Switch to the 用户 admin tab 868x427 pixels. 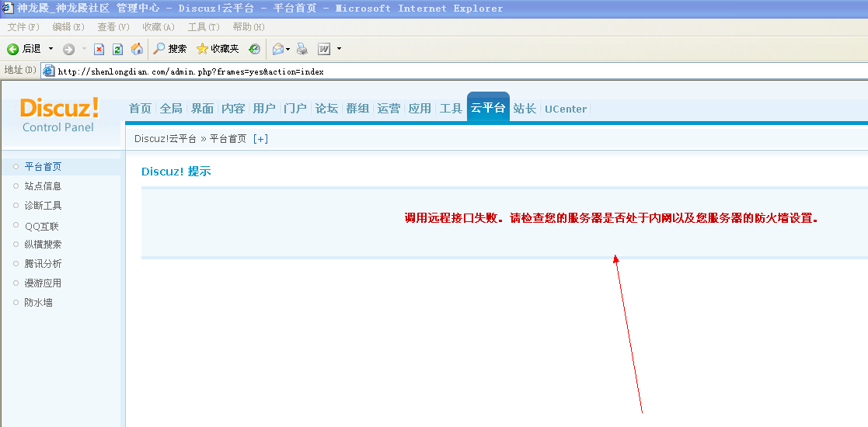click(x=264, y=109)
